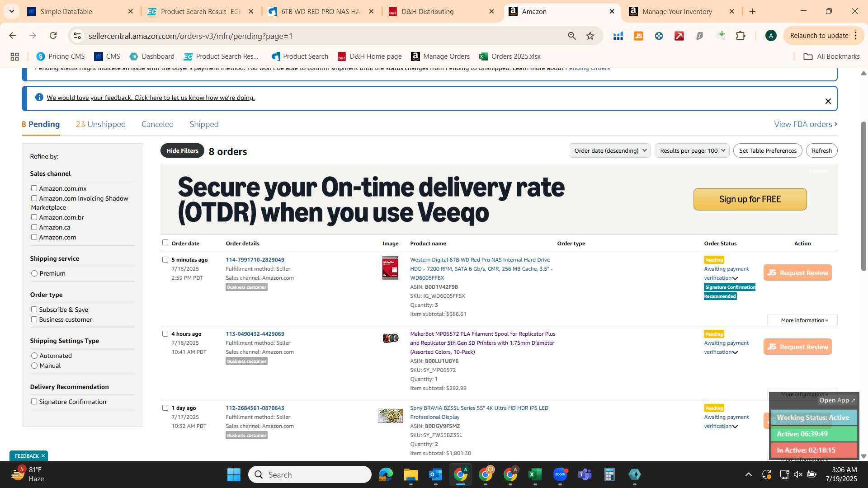The width and height of the screenshot is (868, 488).
Task: Reload the page with the refresh icon
Action: pyautogui.click(x=53, y=36)
